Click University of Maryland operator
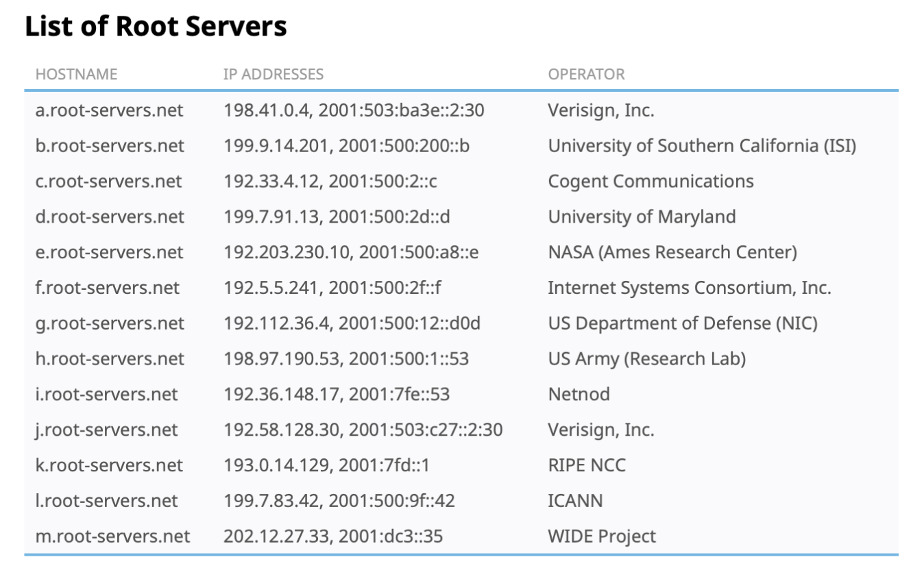Image resolution: width=924 pixels, height=581 pixels. pos(642,217)
